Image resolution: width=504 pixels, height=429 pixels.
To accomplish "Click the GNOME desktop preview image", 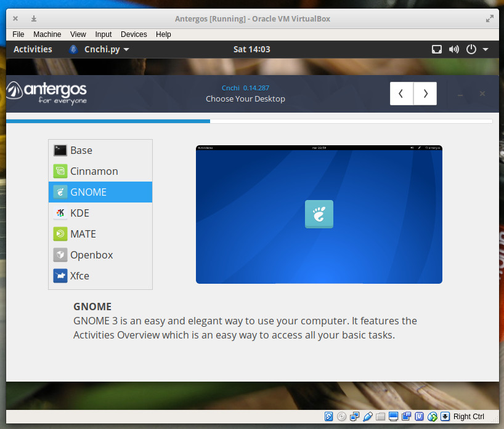I will tap(319, 214).
